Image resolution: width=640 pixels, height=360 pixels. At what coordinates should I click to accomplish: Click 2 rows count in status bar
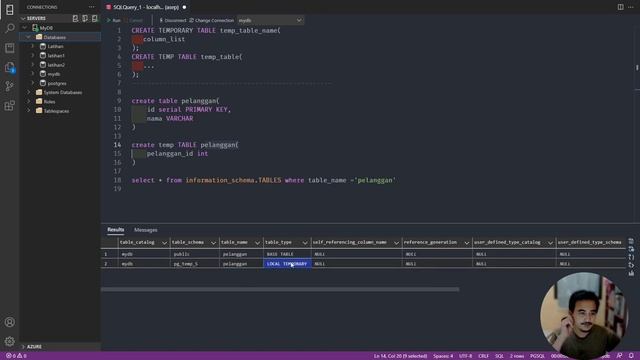tap(517, 356)
